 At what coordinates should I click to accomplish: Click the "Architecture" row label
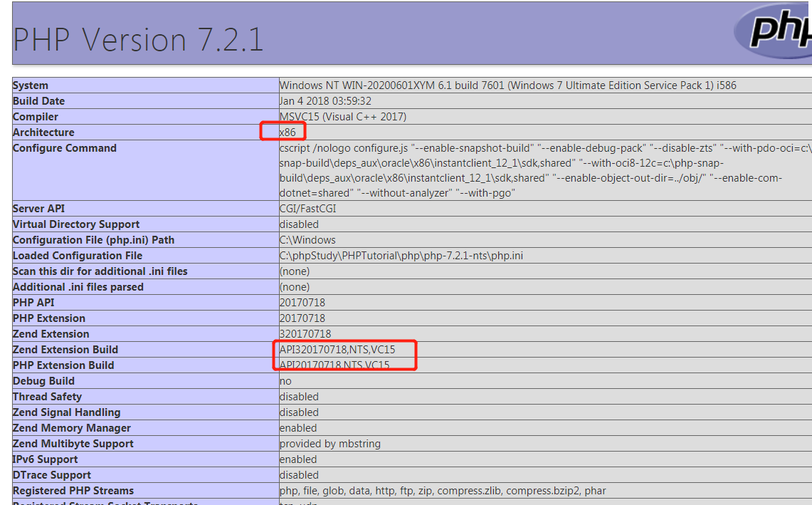pos(43,132)
